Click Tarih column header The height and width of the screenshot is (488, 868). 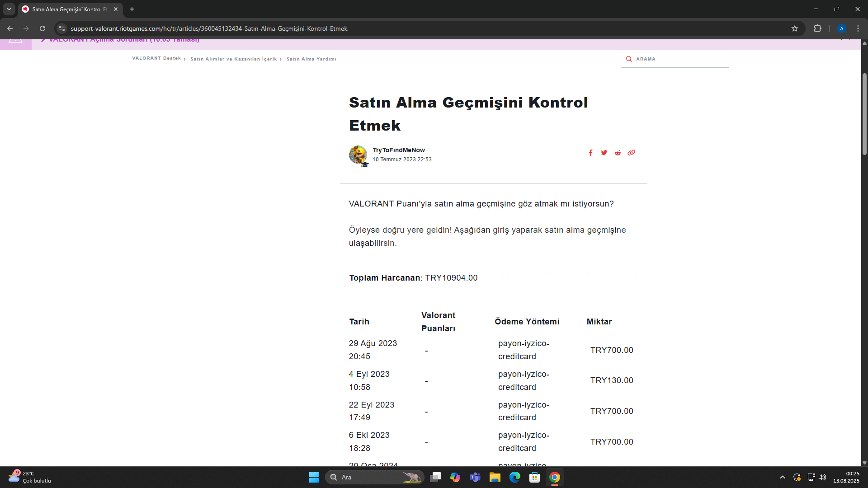[359, 322]
